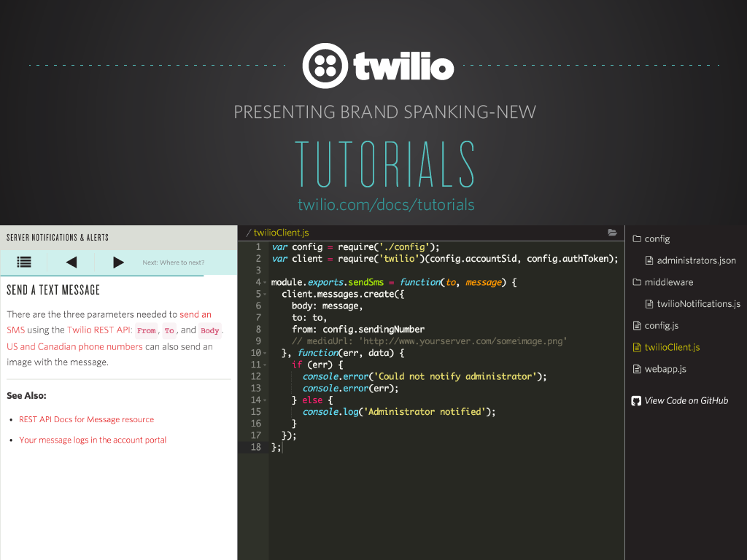
Task: Open REST API Docs for Message resource
Action: pos(86,419)
